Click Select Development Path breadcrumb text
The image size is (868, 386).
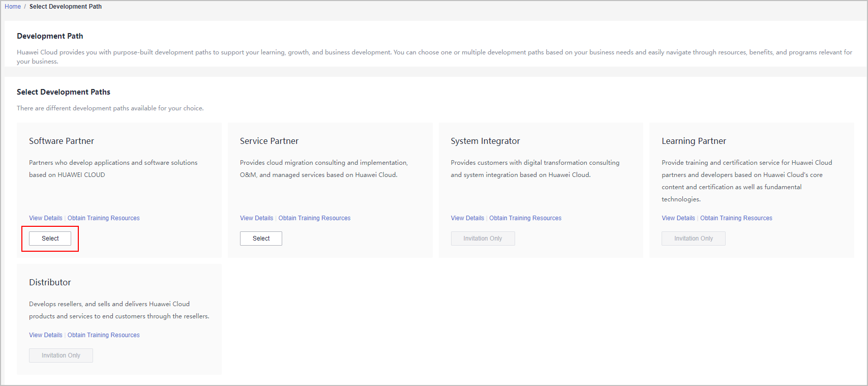coord(66,7)
